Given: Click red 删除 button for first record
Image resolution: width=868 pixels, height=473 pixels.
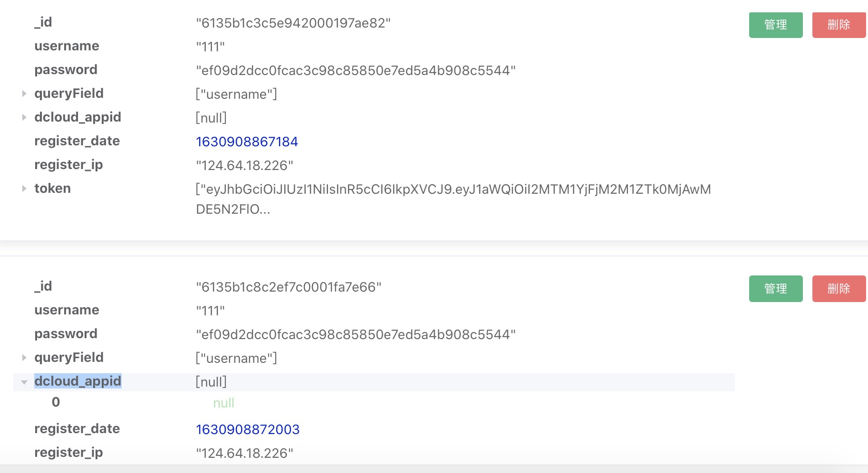Looking at the screenshot, I should (839, 25).
